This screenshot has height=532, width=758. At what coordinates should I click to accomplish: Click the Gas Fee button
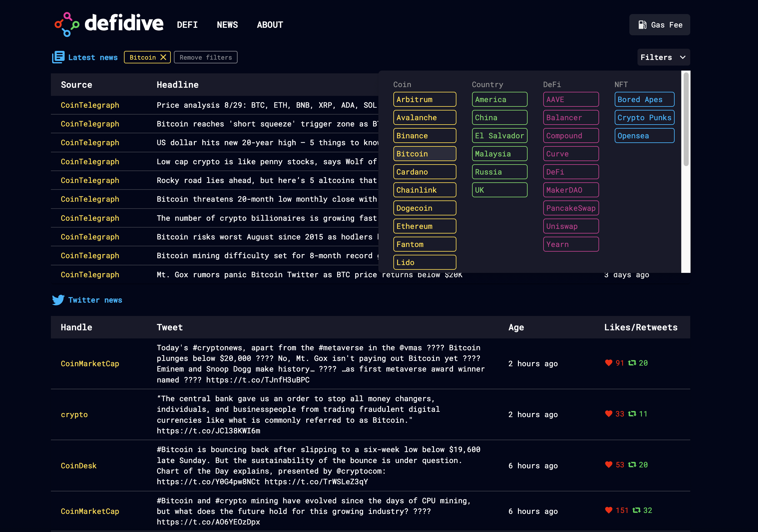(659, 25)
